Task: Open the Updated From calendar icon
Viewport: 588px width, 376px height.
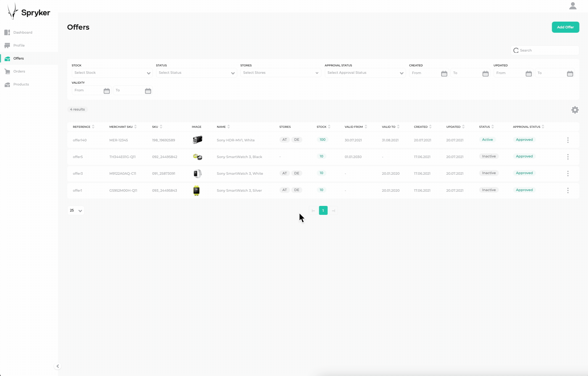Action: (528, 73)
